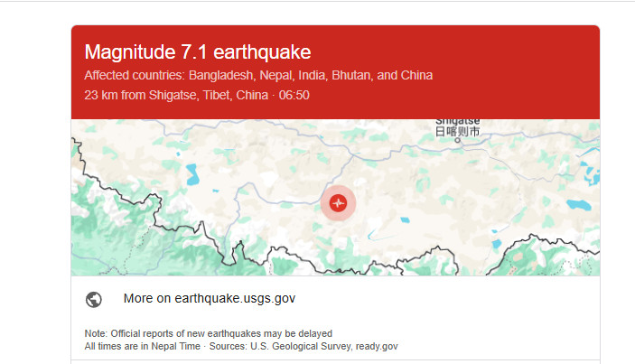Open More on earthquake.usgs.gov link
The image size is (635, 364).
[210, 298]
